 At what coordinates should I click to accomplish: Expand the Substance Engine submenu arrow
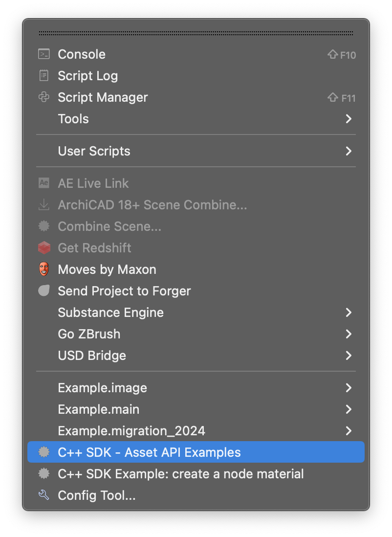[x=348, y=313]
